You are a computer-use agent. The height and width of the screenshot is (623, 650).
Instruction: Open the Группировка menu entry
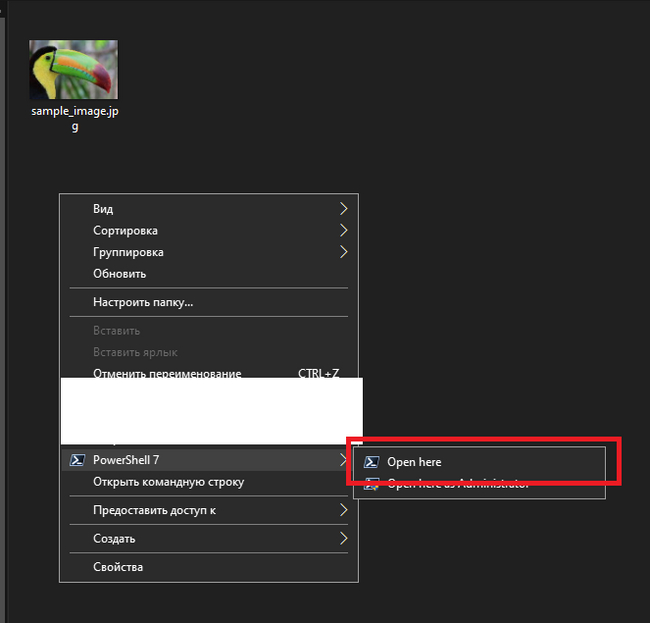click(x=209, y=252)
